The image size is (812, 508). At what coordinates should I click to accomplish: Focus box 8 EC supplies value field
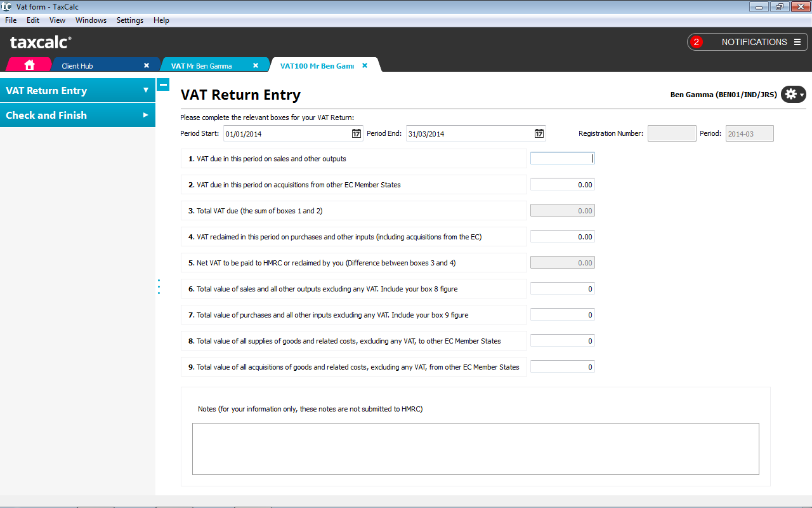(563, 341)
